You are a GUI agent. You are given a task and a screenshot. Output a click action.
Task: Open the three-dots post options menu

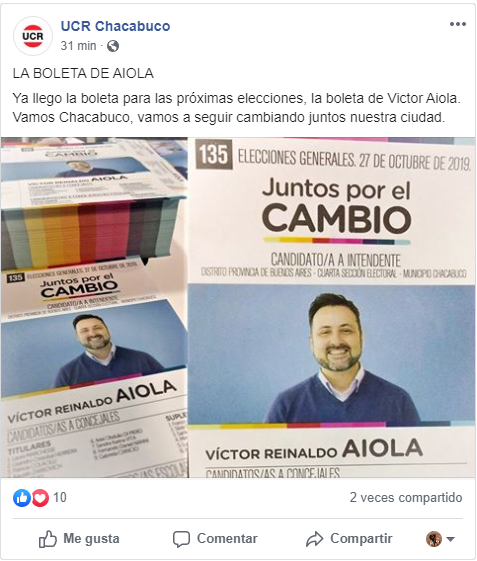[458, 24]
